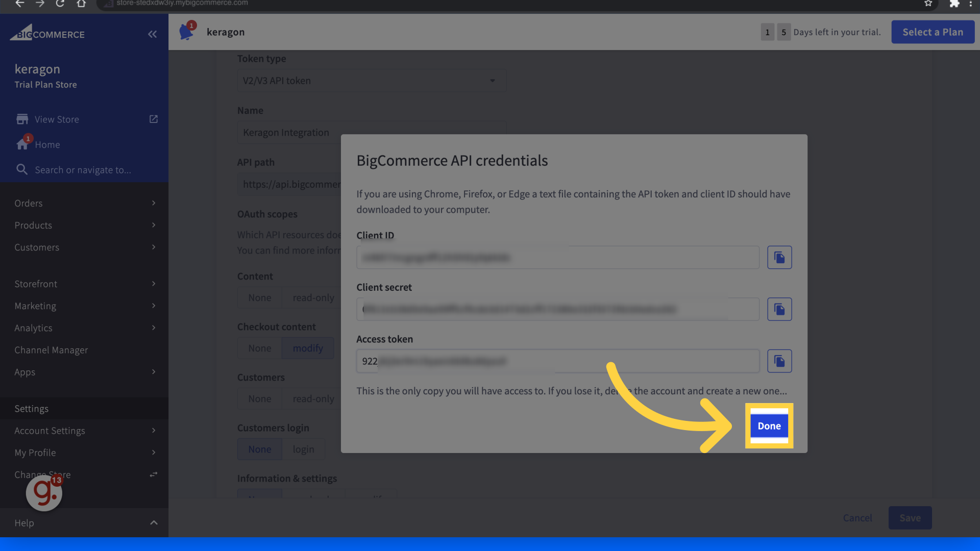Click Done in the credentials dialog
The width and height of the screenshot is (980, 551).
[769, 426]
